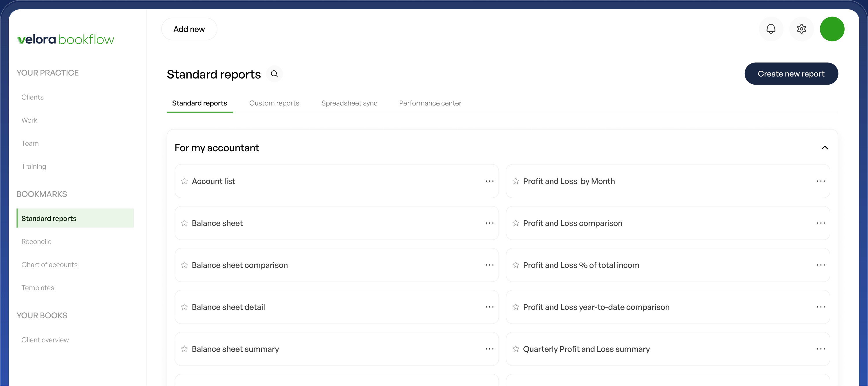Open more options for Profit and Loss comparison
The width and height of the screenshot is (868, 386).
821,223
